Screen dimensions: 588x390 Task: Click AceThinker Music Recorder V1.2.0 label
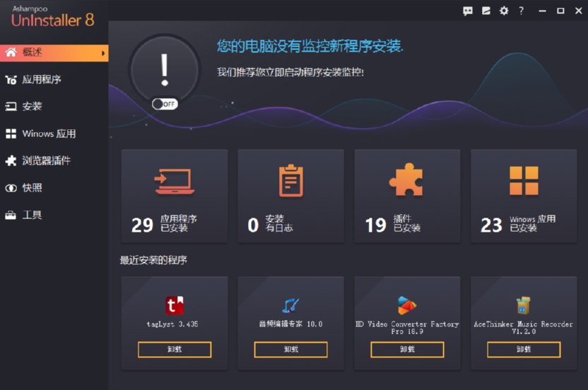click(x=524, y=327)
